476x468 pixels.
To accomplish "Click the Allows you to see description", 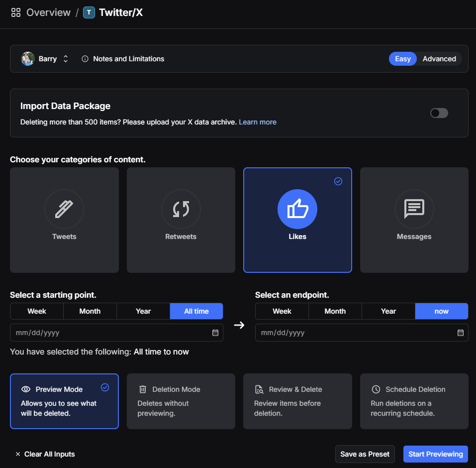I will (x=59, y=408).
